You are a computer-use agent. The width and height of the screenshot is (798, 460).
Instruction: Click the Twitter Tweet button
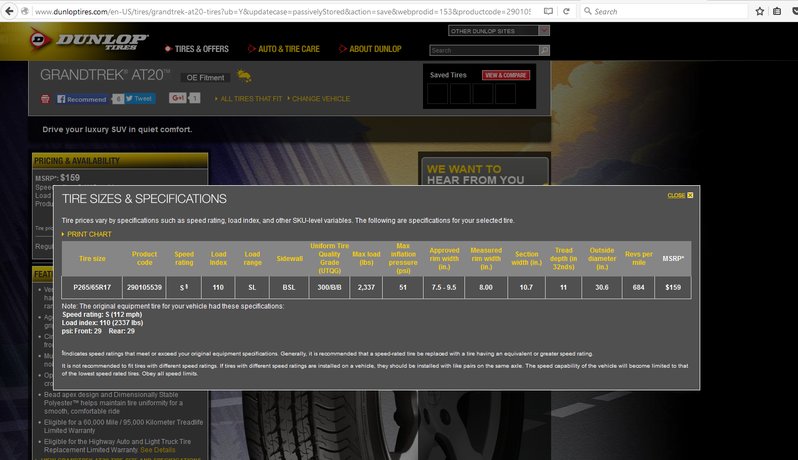139,99
